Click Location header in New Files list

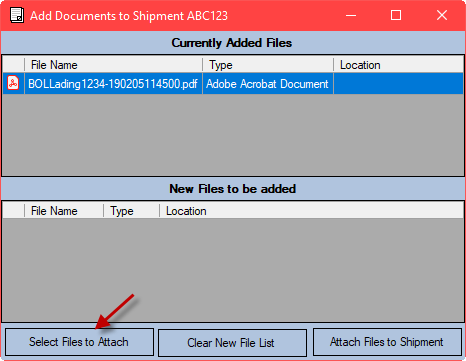(x=311, y=211)
